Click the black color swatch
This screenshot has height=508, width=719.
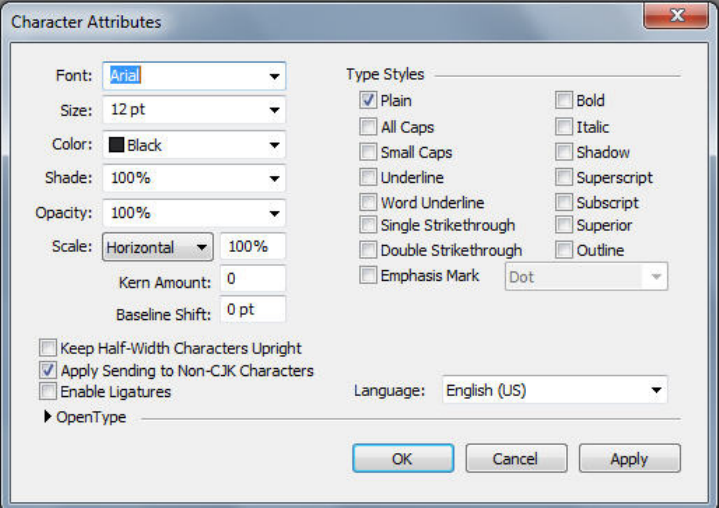click(116, 145)
